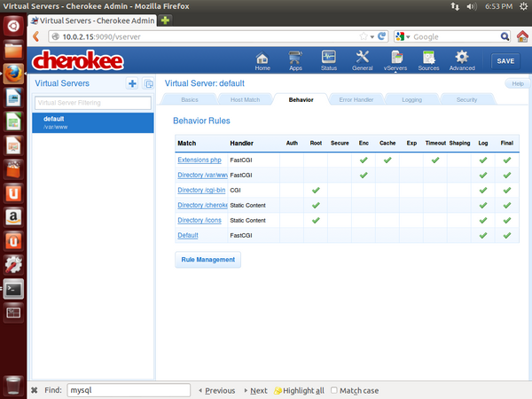532x399 pixels.
Task: Switch to the Host Match tab
Action: tap(245, 99)
